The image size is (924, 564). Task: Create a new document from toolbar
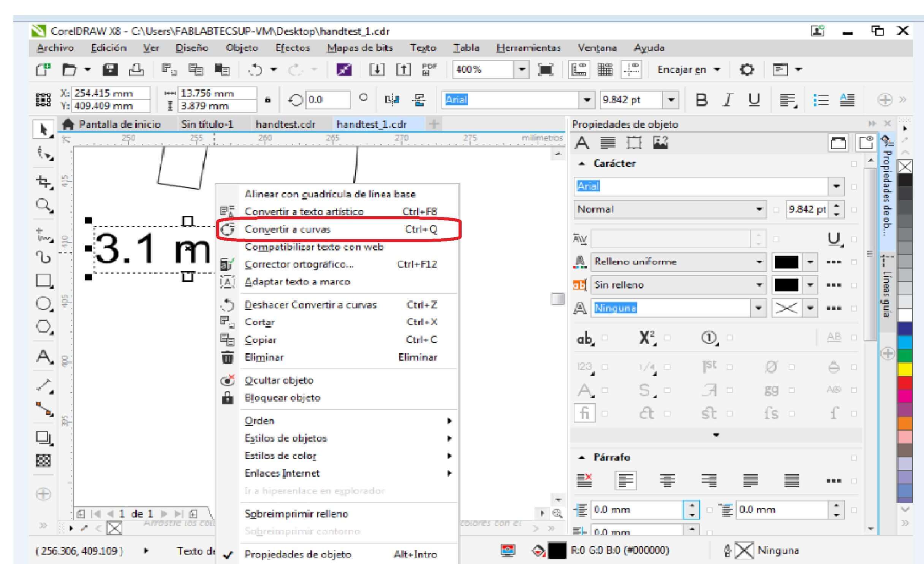coord(43,70)
